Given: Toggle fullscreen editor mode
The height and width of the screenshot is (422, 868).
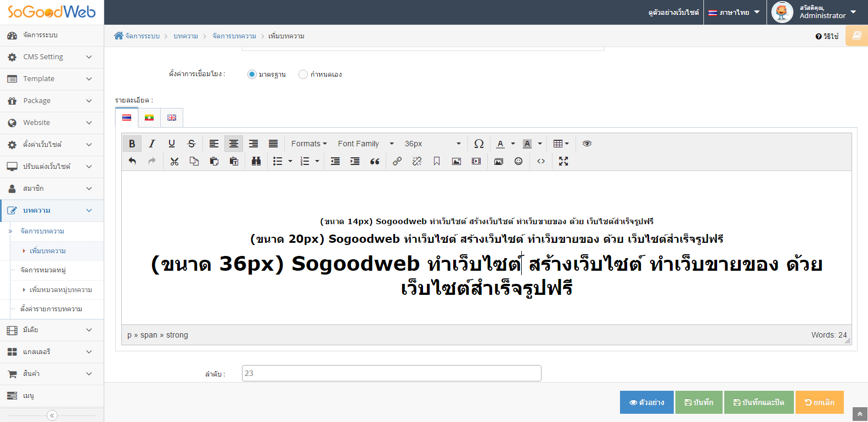Looking at the screenshot, I should [563, 161].
